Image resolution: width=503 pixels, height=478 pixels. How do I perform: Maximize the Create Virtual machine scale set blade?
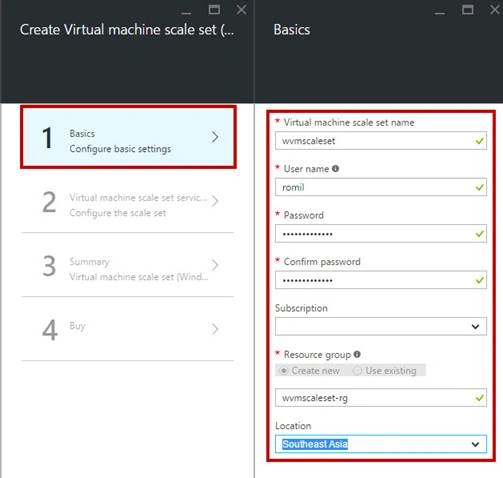click(214, 10)
